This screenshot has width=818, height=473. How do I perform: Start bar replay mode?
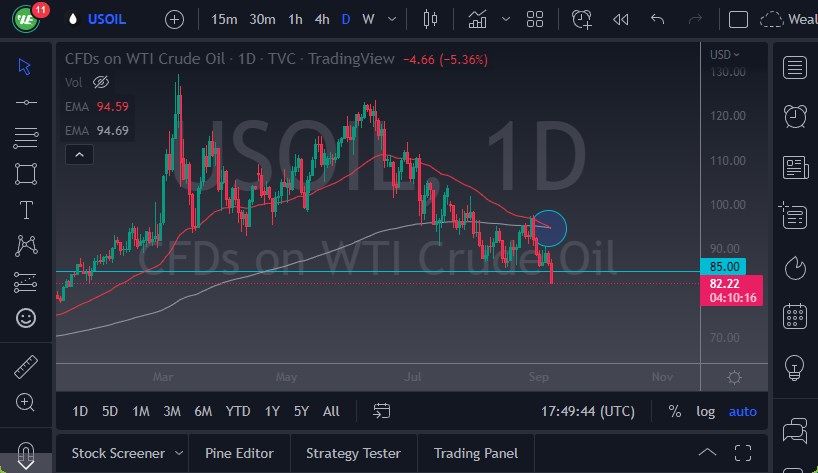pos(621,19)
